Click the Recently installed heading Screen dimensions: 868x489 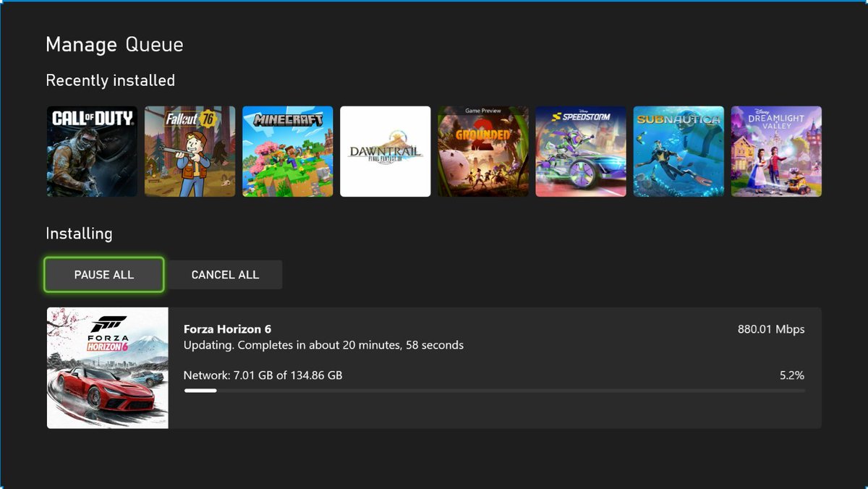[x=110, y=80]
